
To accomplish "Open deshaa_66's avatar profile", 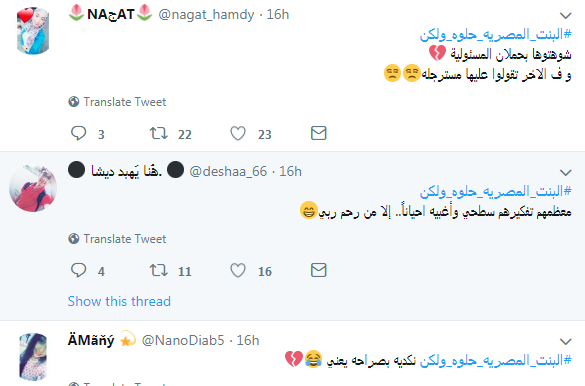I will tap(33, 188).
